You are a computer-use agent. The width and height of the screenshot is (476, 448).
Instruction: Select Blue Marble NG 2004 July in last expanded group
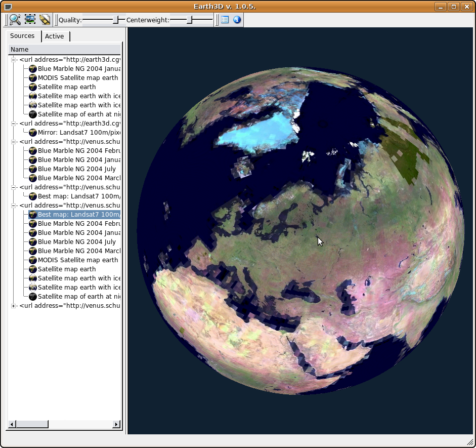(x=77, y=242)
